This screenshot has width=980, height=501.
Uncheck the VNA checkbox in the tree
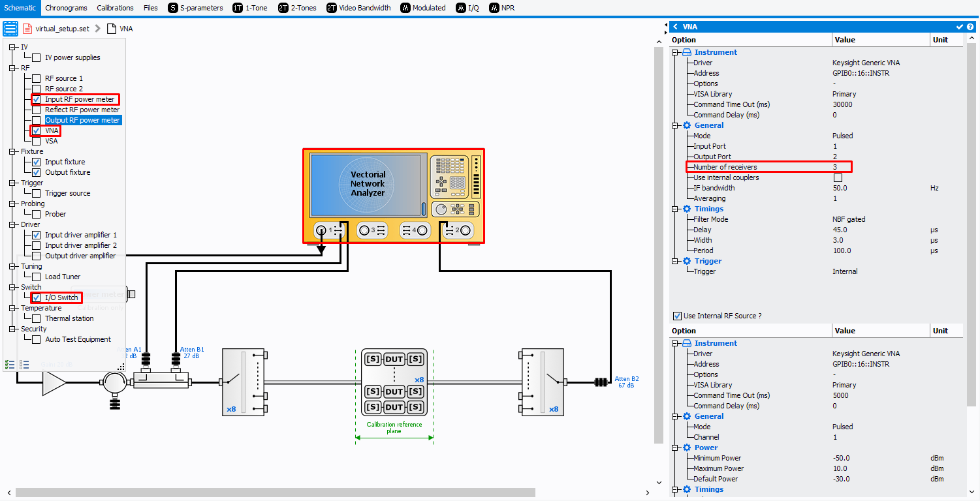[37, 130]
